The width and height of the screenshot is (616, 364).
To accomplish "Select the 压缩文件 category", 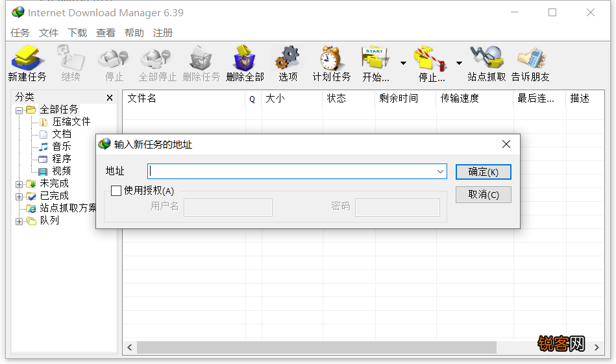I will click(x=71, y=122).
